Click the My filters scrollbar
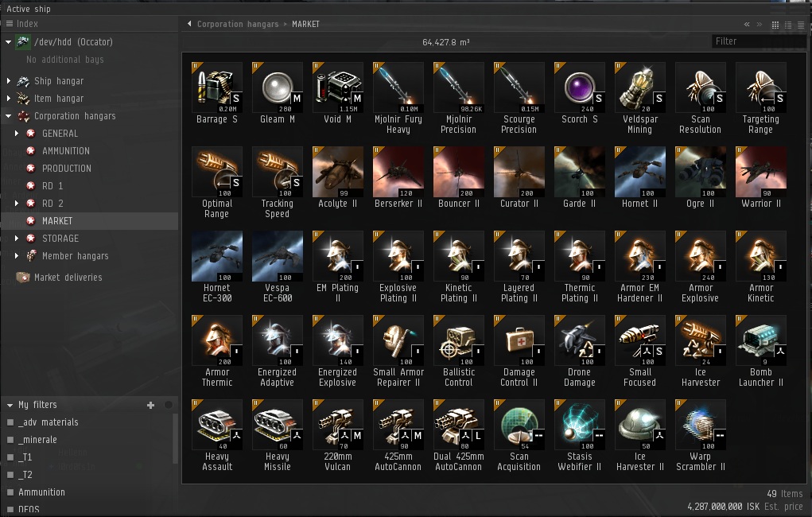 click(x=175, y=439)
